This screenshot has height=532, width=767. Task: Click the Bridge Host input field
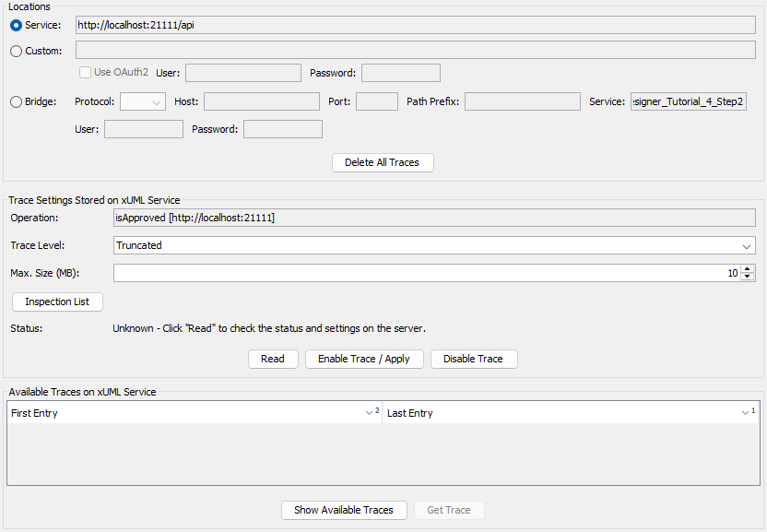[261, 101]
